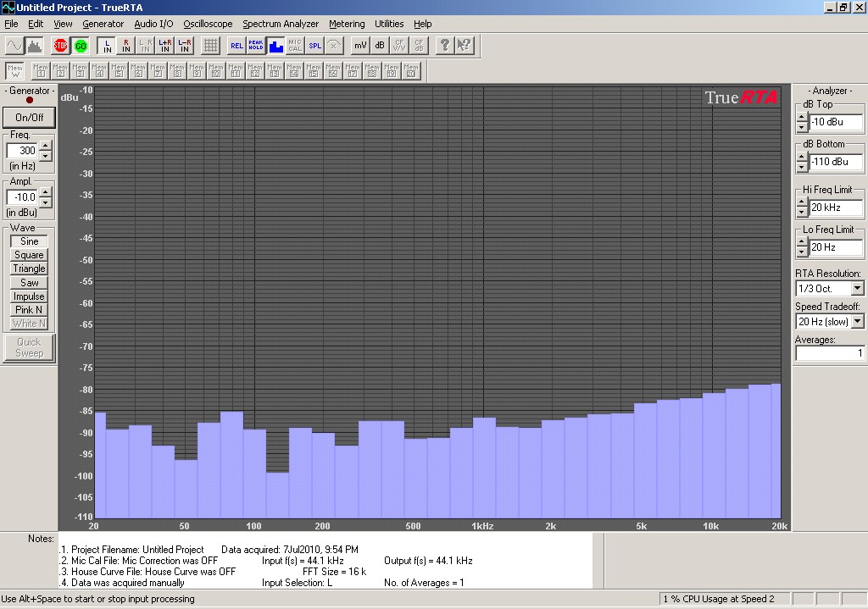Click the SPL toolbar icon
Image resolution: width=868 pixels, height=609 pixels.
point(314,46)
